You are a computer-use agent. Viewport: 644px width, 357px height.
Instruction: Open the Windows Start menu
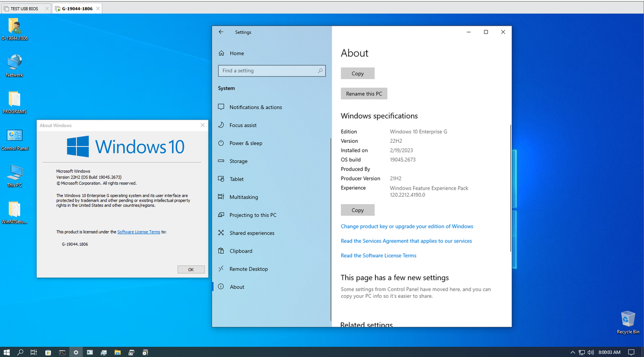coord(7,352)
